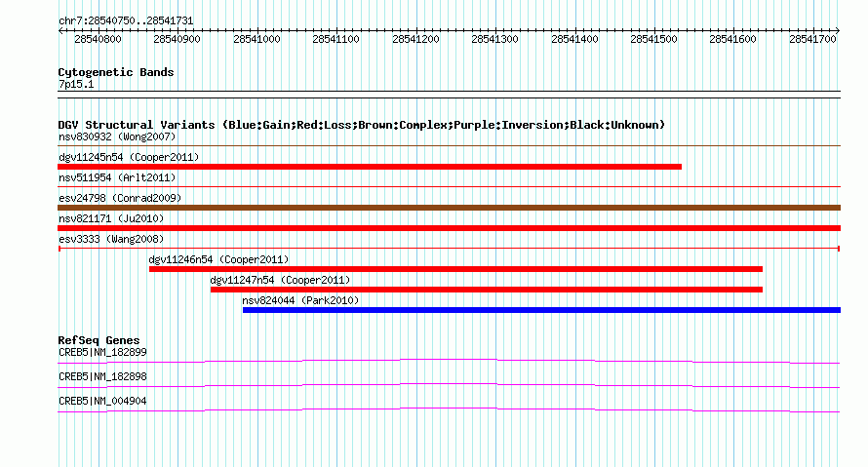Click ruler position 28540800
The image size is (868, 467).
click(x=98, y=39)
